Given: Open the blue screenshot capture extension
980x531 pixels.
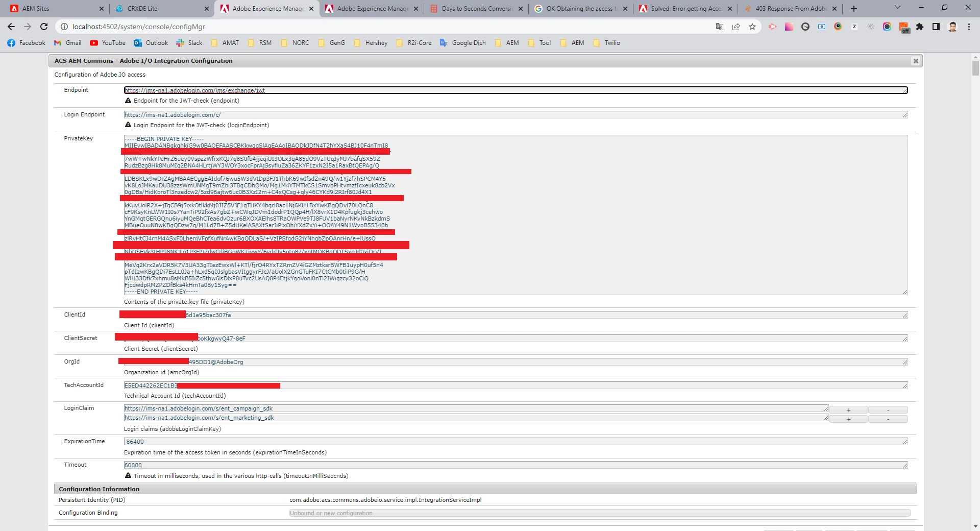Looking at the screenshot, I should click(x=822, y=27).
